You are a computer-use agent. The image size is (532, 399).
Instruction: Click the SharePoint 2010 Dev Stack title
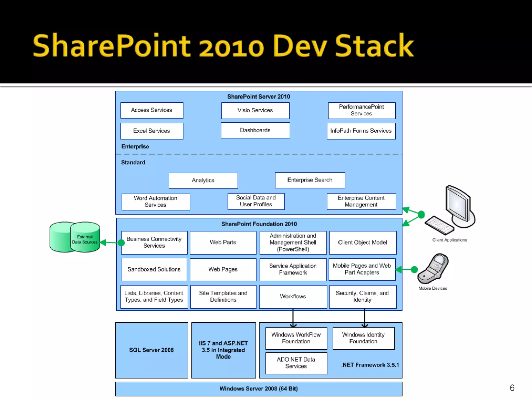point(223,46)
